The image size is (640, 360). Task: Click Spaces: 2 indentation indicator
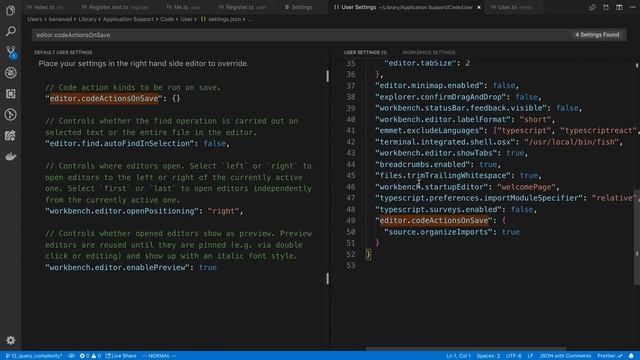pyautogui.click(x=488, y=356)
